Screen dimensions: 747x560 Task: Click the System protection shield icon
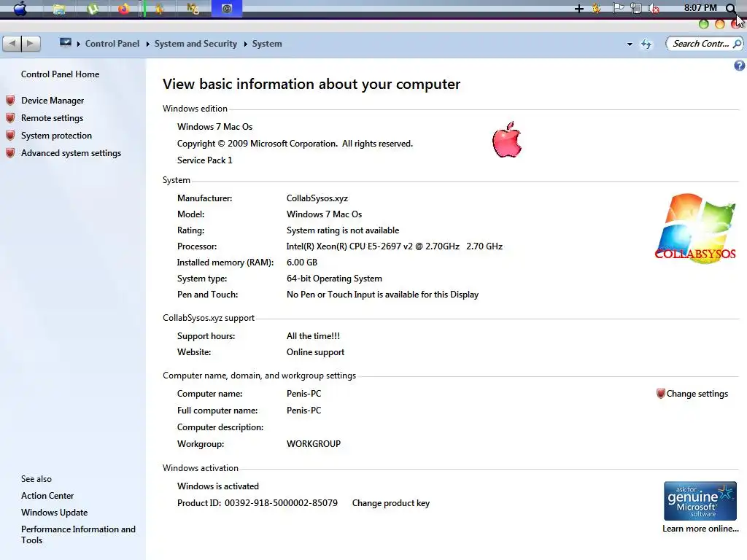10,136
